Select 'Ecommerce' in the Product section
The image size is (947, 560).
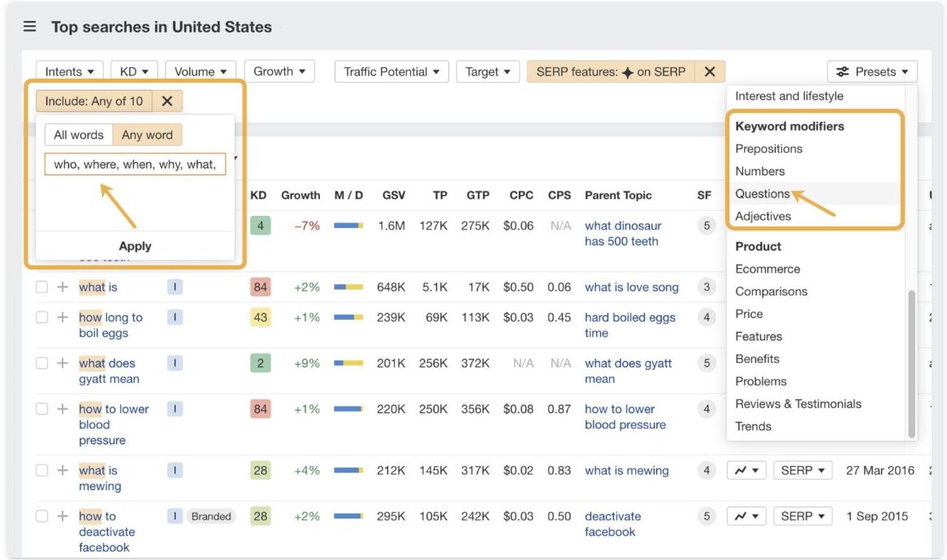pos(768,269)
